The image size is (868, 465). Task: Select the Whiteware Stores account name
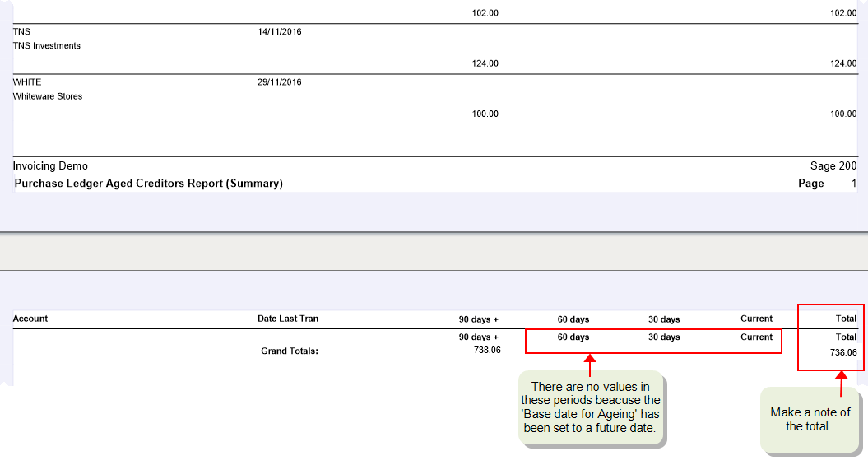[x=48, y=96]
